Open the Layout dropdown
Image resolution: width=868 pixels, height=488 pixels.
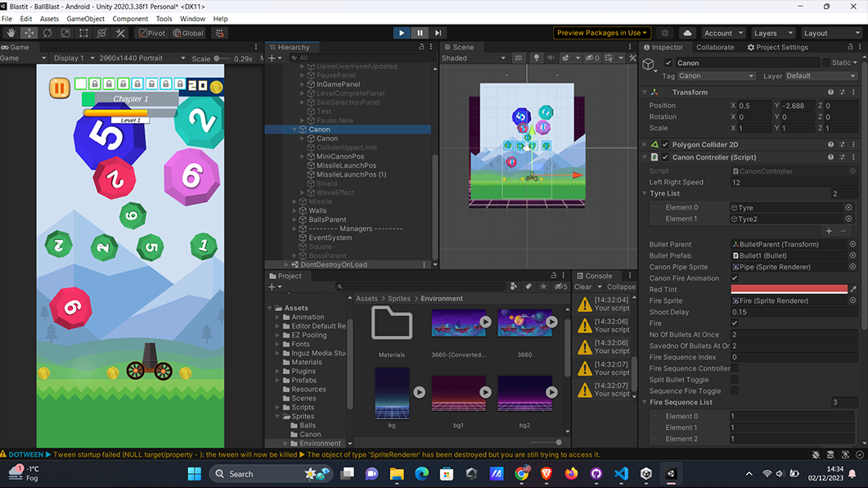point(831,33)
